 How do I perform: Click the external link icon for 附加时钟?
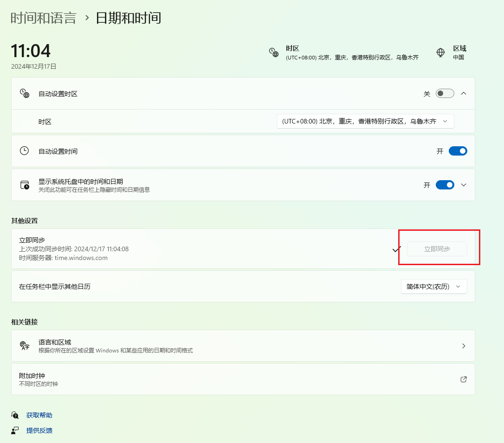tap(463, 379)
